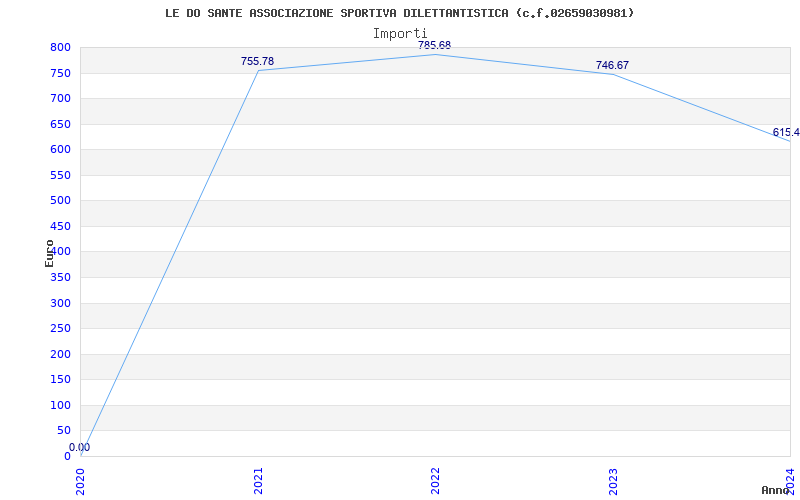Click the 800 y-axis tick label
This screenshot has height=500, width=800.
click(60, 47)
